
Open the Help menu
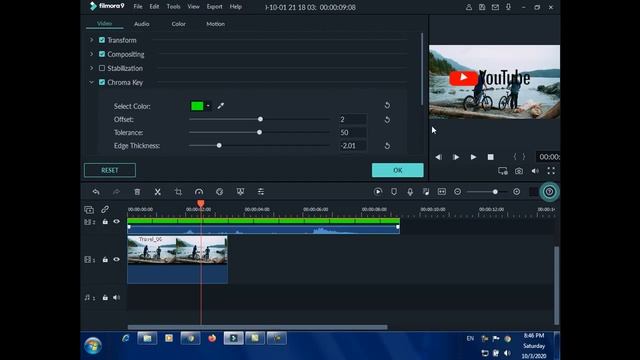[x=236, y=7]
